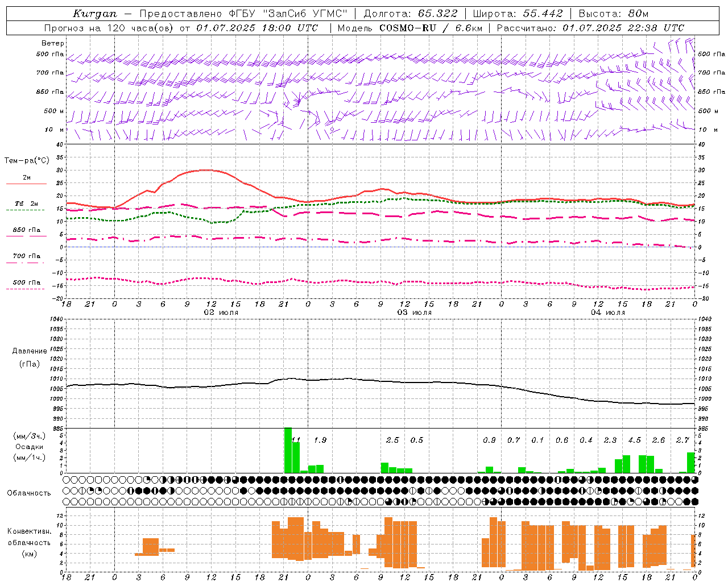Viewport: 728px width, 582px height.
Task: Click the Осадки panel label
Action: pos(29,447)
